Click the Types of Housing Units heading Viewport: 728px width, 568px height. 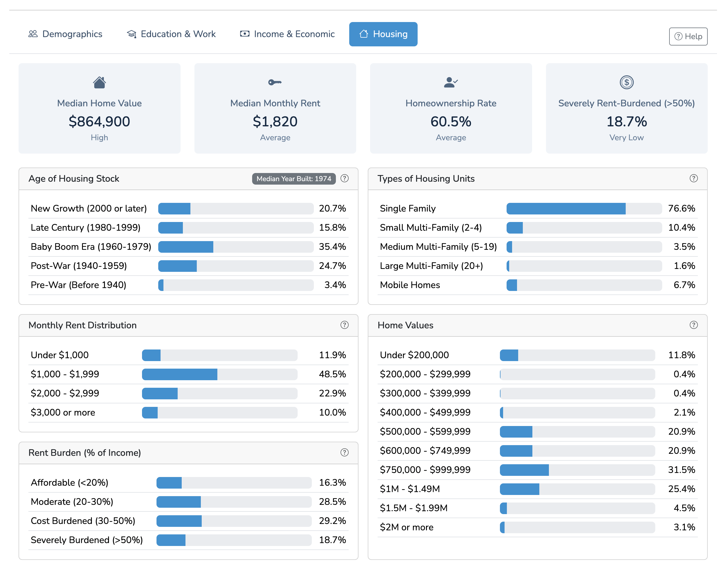coord(426,179)
